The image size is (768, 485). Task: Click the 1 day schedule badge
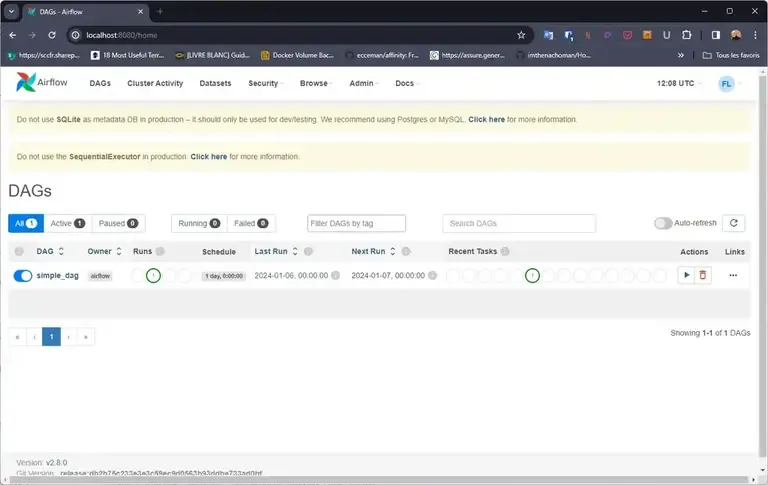(224, 276)
